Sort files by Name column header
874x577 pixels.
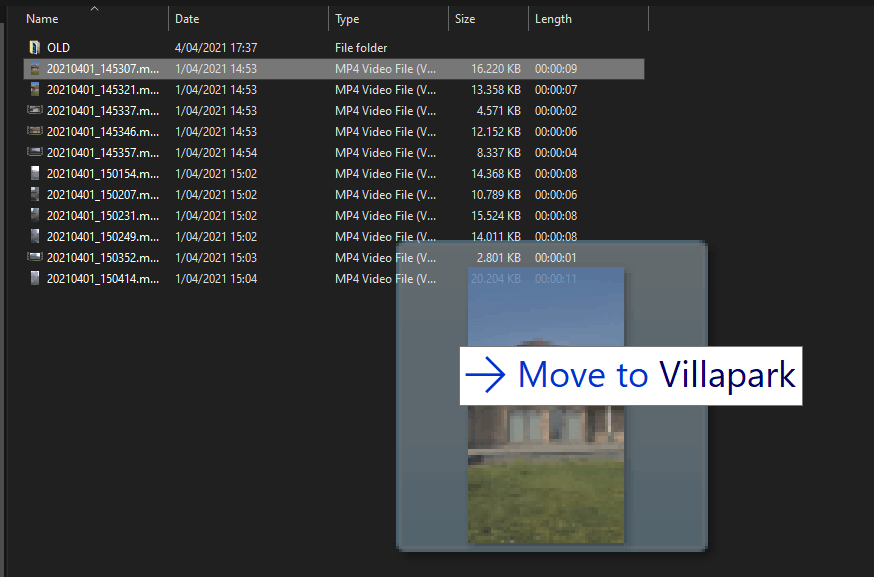(x=42, y=19)
